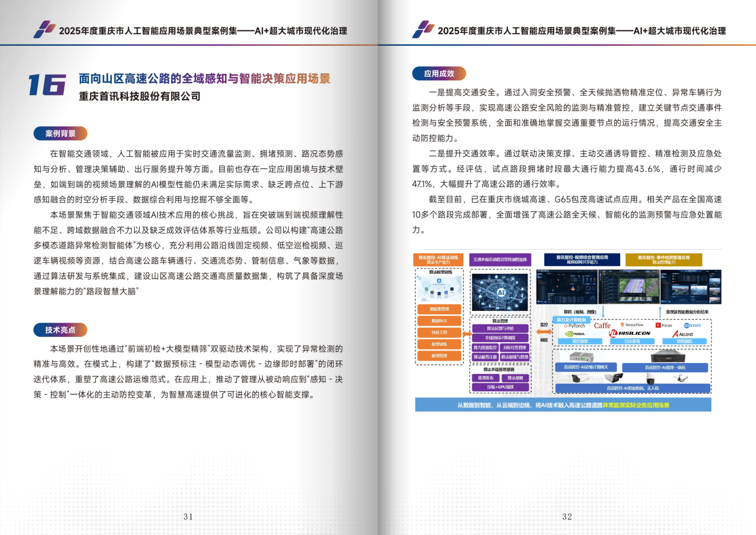756x535 pixels.
Task: Click the TensorFlow framework logo
Action: tap(632, 325)
